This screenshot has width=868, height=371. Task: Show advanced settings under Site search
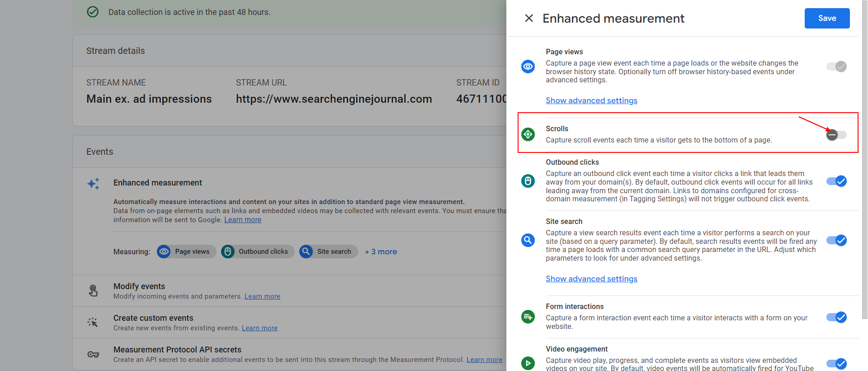point(591,279)
